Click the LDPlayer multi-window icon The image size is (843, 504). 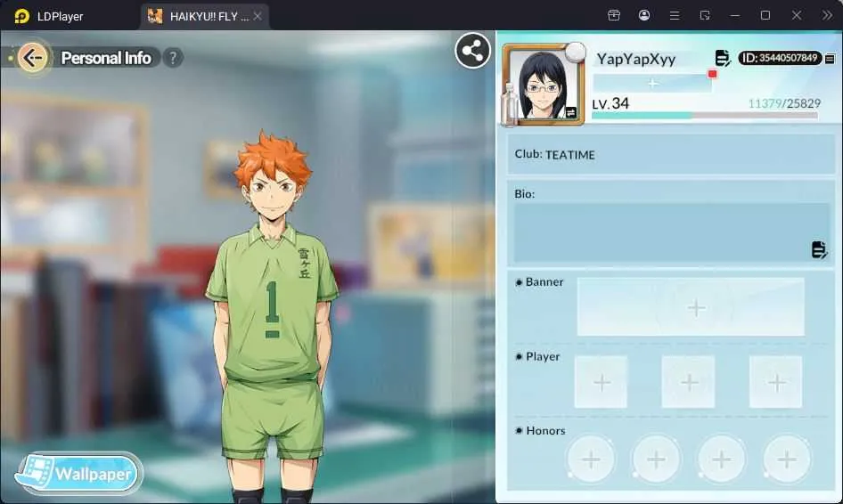[705, 15]
